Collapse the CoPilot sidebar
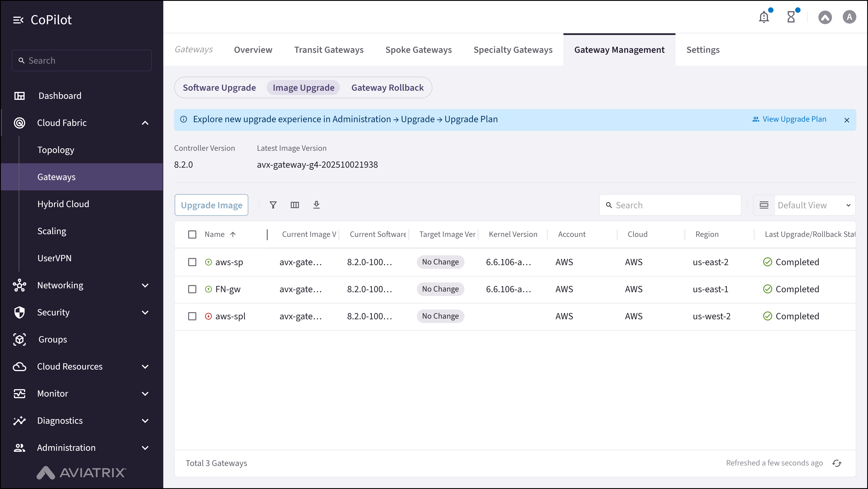The width and height of the screenshot is (868, 489). click(x=19, y=20)
